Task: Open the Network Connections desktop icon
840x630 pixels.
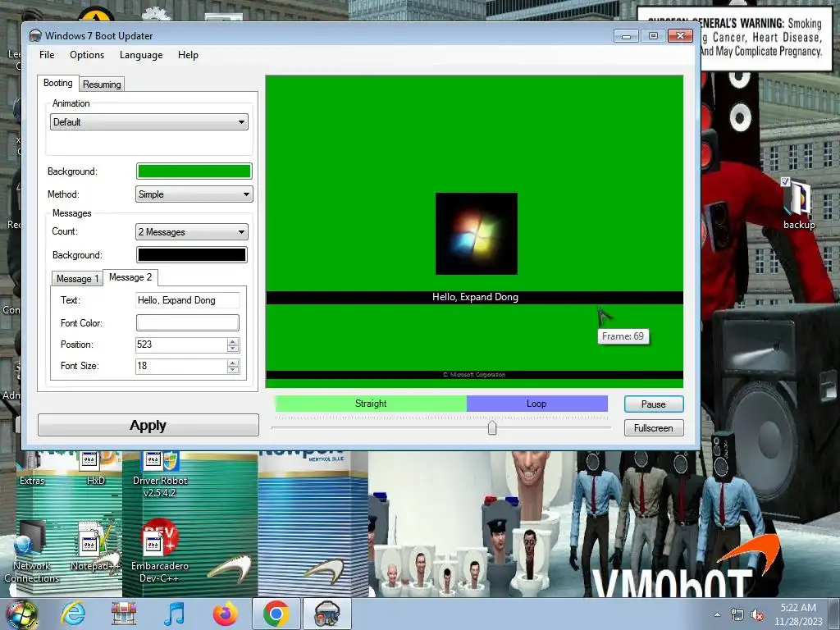Action: pyautogui.click(x=32, y=552)
